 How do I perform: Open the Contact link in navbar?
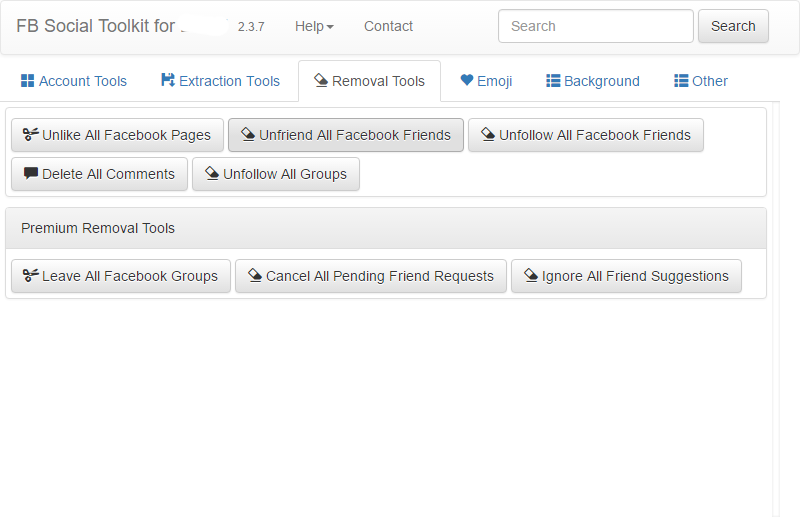pos(388,26)
